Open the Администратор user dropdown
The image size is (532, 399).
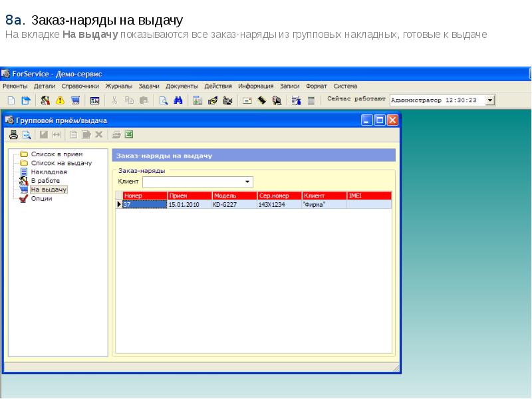coord(490,100)
